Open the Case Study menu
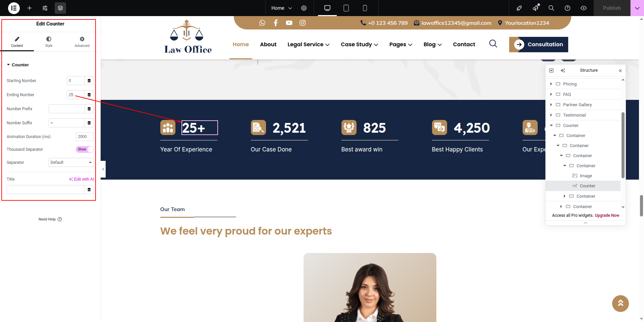 tap(360, 44)
